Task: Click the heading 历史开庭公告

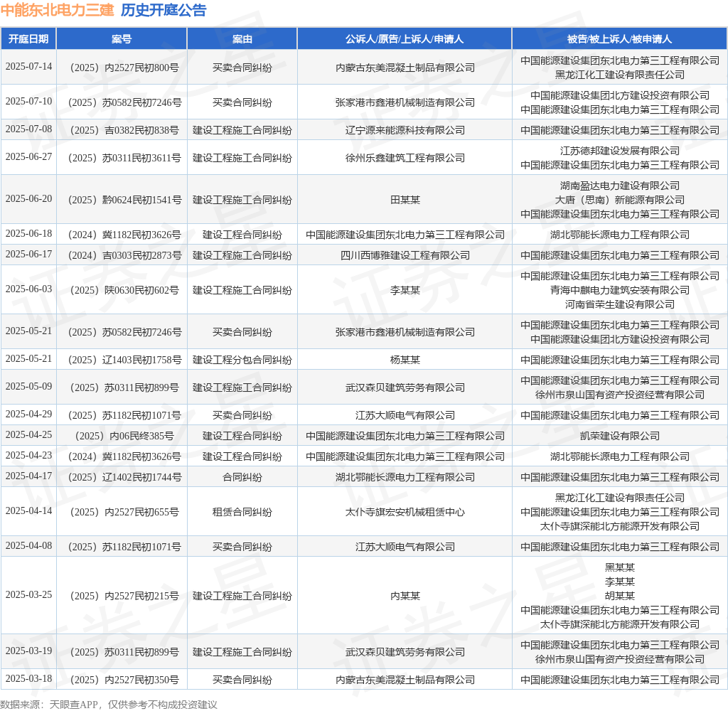Action: 164,10
